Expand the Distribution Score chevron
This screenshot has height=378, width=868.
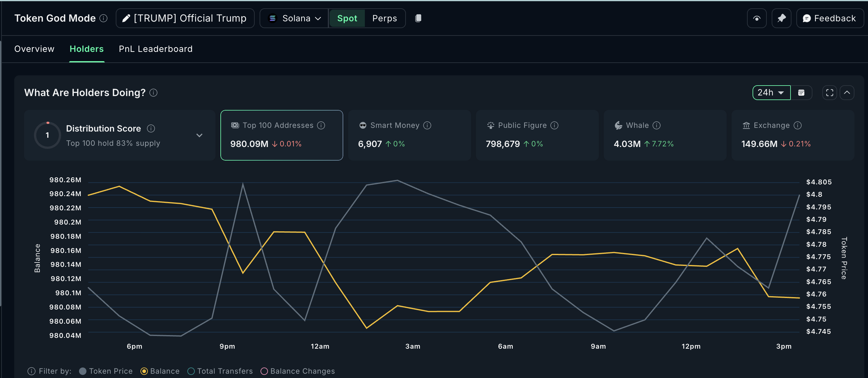[x=199, y=135]
